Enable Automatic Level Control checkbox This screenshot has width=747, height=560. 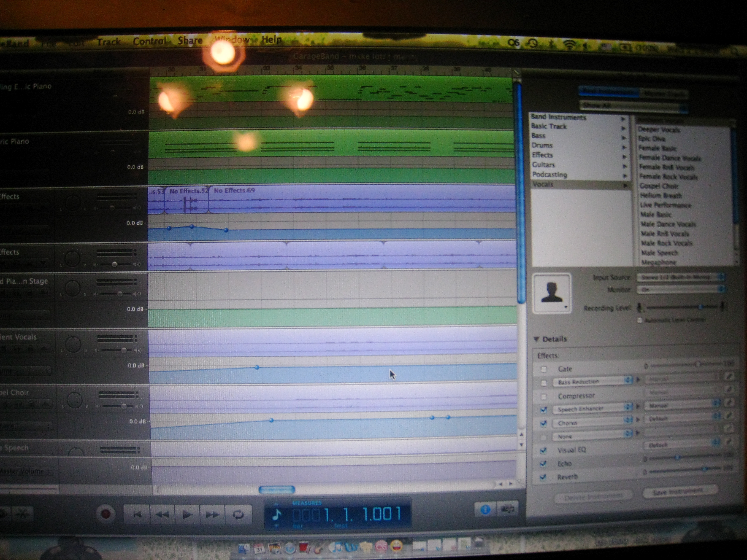coord(639,320)
